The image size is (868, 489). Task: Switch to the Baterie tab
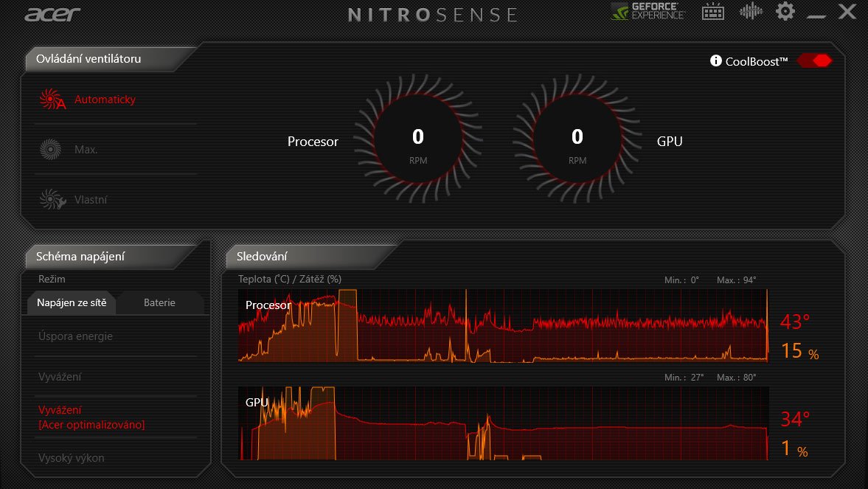coord(159,302)
